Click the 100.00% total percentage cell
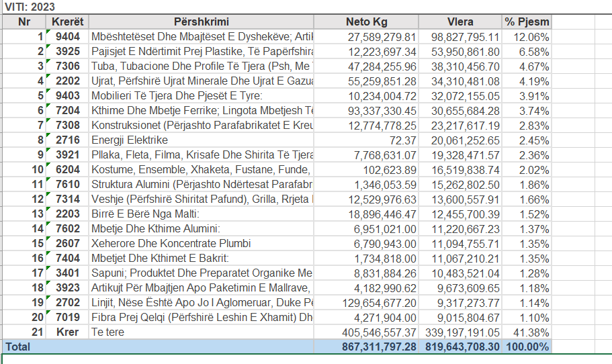 coord(527,347)
